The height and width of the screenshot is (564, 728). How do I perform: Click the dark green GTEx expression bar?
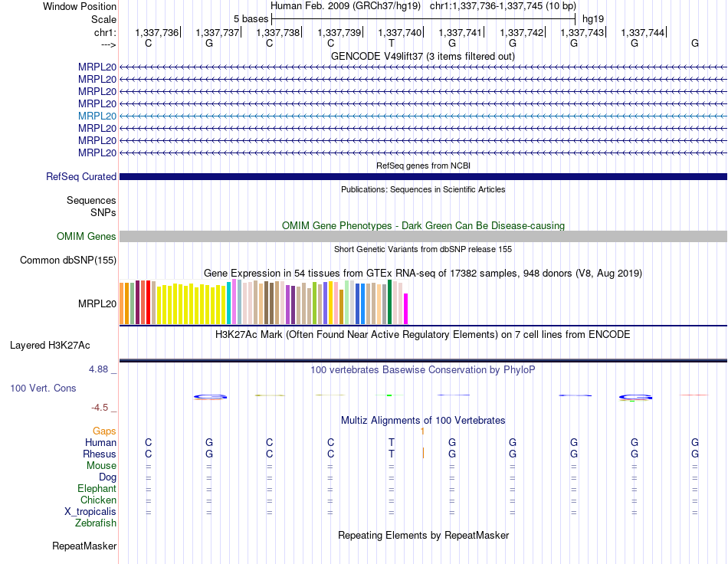click(390, 302)
